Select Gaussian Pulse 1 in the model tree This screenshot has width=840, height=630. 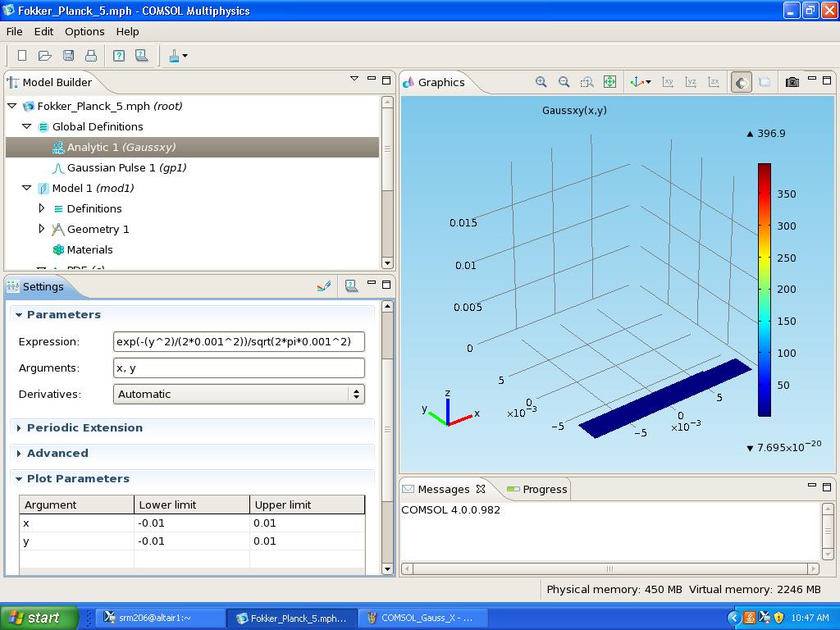pyautogui.click(x=126, y=167)
